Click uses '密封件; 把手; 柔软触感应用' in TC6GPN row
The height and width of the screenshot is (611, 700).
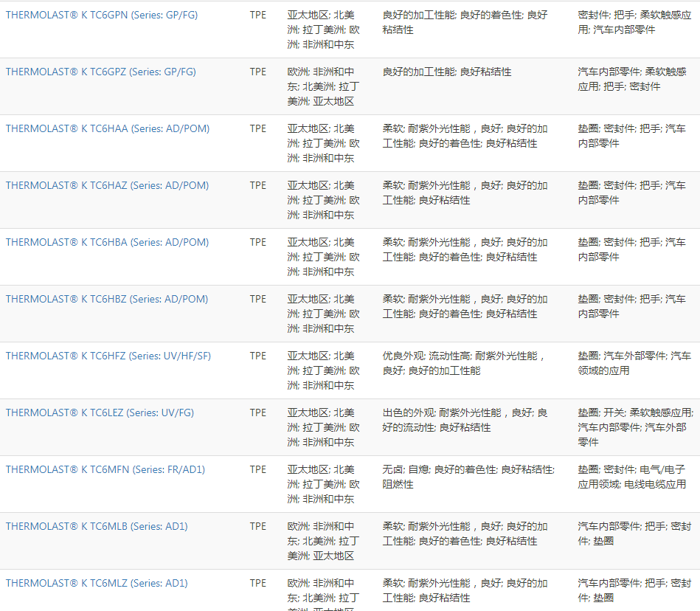(634, 22)
